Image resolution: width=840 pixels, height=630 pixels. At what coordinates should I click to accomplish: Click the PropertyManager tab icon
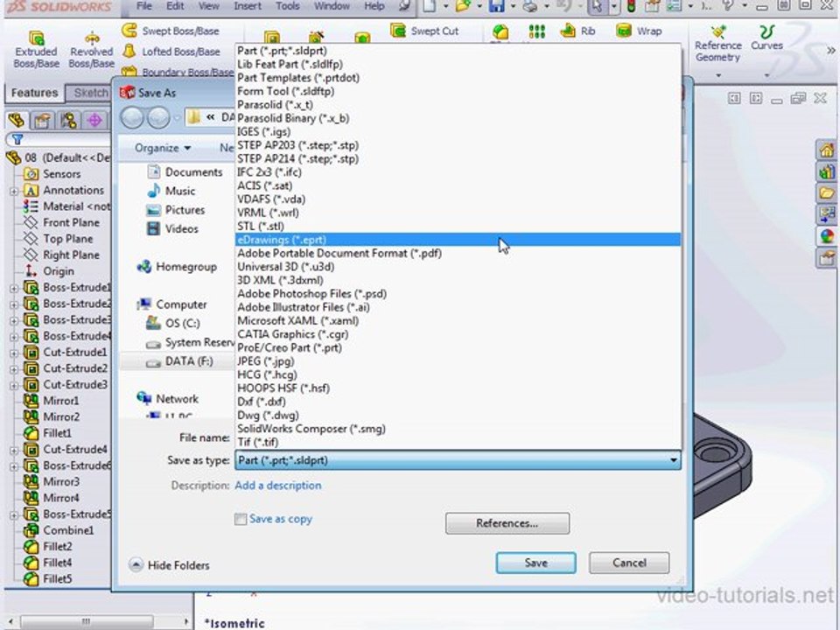click(42, 120)
